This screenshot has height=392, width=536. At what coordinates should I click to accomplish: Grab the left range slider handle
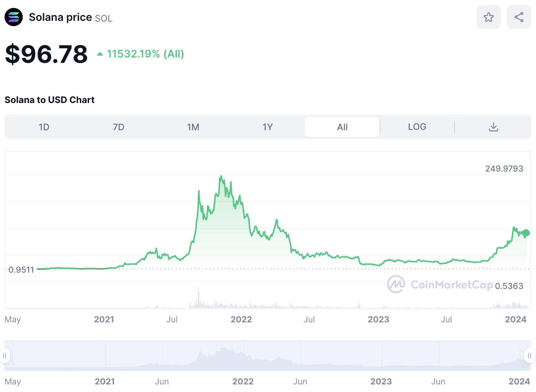click(x=5, y=356)
